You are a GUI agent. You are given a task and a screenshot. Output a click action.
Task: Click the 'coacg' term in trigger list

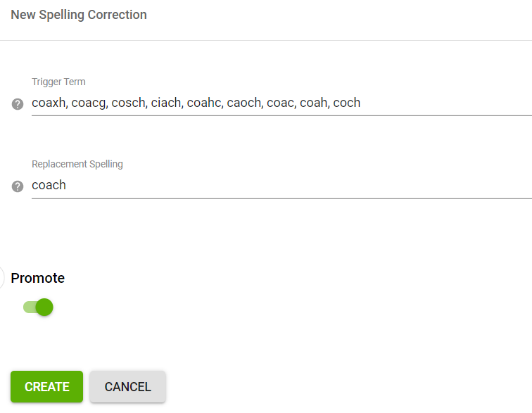click(x=89, y=103)
